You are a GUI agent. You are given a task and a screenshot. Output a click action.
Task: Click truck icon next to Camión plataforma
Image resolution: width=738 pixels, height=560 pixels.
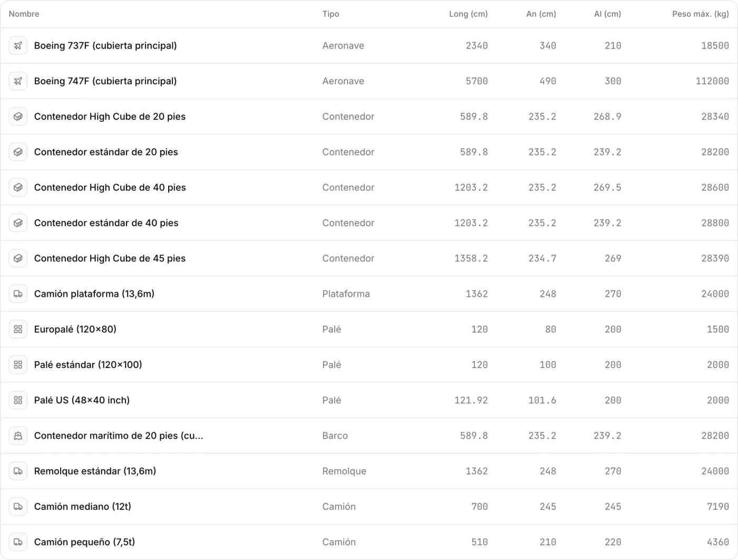click(x=18, y=294)
